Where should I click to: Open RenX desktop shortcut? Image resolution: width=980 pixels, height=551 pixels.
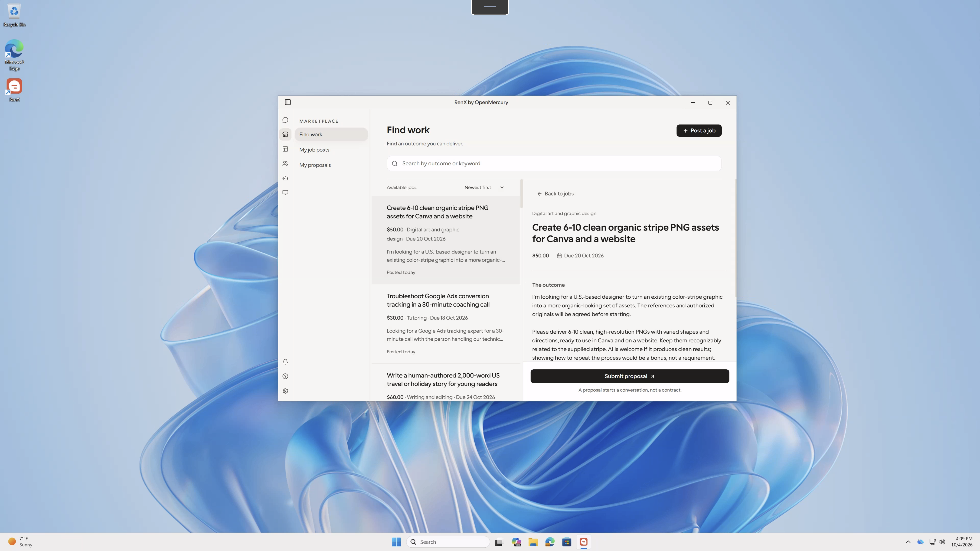(14, 90)
